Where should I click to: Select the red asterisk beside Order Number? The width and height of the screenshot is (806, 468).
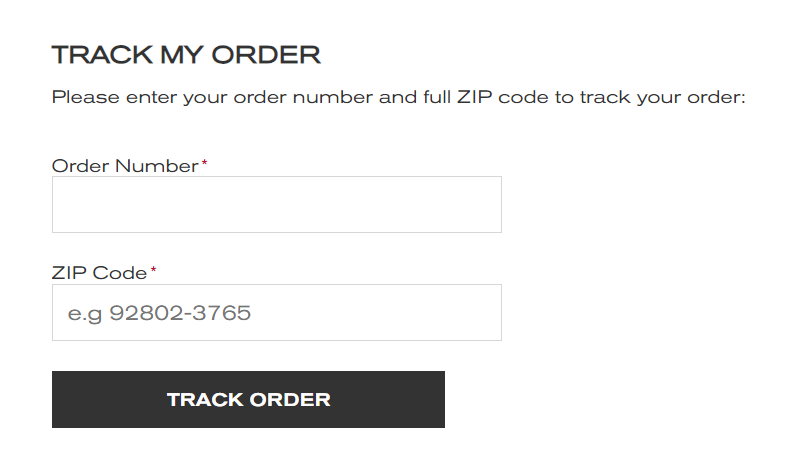[x=205, y=163]
